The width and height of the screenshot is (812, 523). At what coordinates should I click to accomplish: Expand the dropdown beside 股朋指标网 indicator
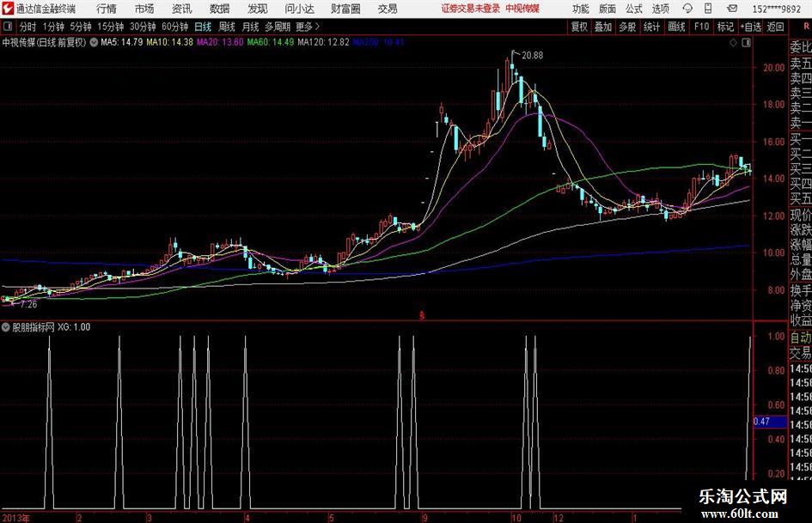[x=5, y=327]
